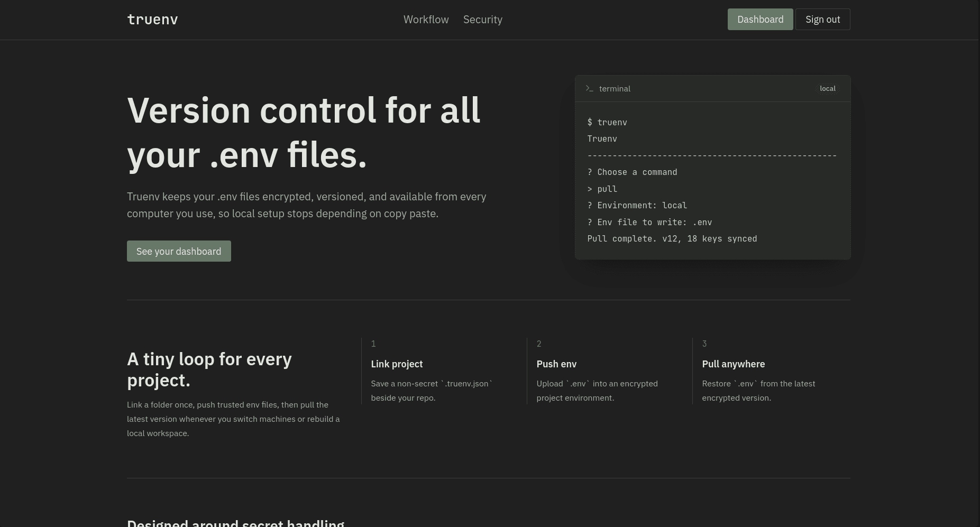980x527 pixels.
Task: Click step number 2
Action: coord(539,344)
